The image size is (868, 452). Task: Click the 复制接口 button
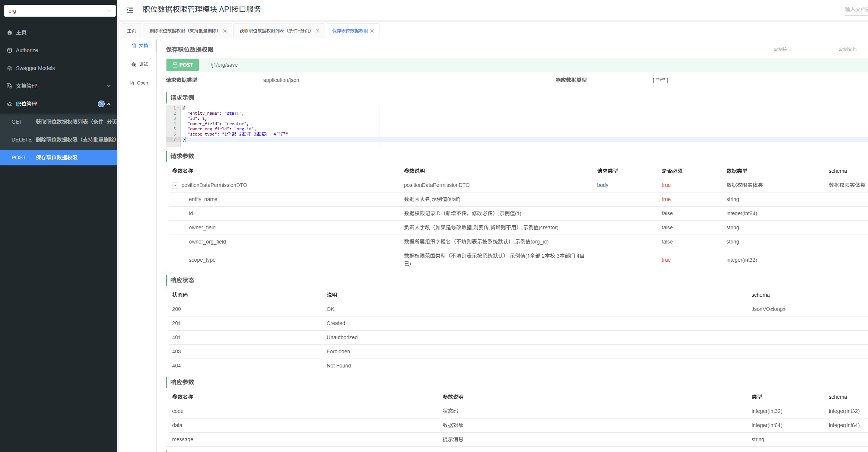(x=782, y=50)
